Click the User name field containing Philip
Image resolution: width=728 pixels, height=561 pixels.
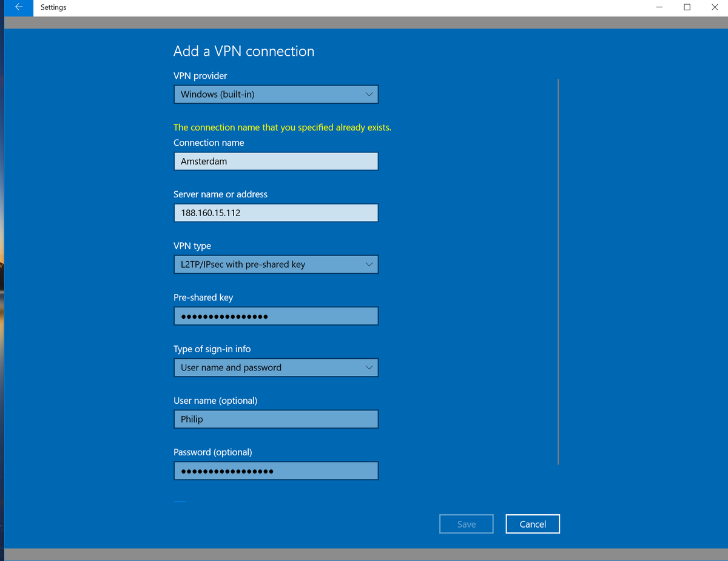coord(276,419)
